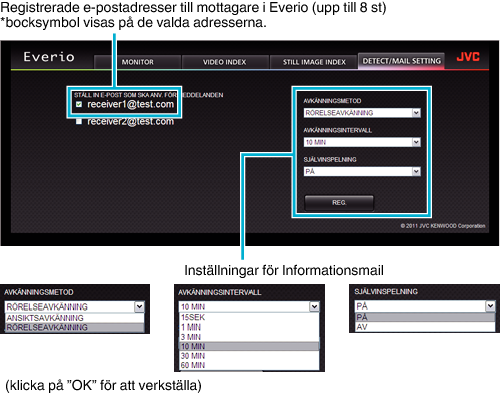The width and height of the screenshot is (500, 398).
Task: Pick the 30 MIN interval option
Action: [x=249, y=356]
